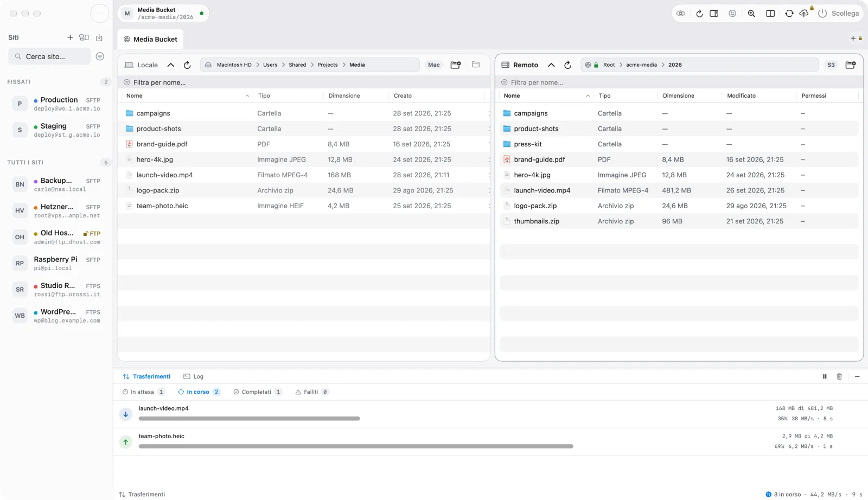This screenshot has width=868, height=500.
Task: Click the synchronize folders icon
Action: 789,14
